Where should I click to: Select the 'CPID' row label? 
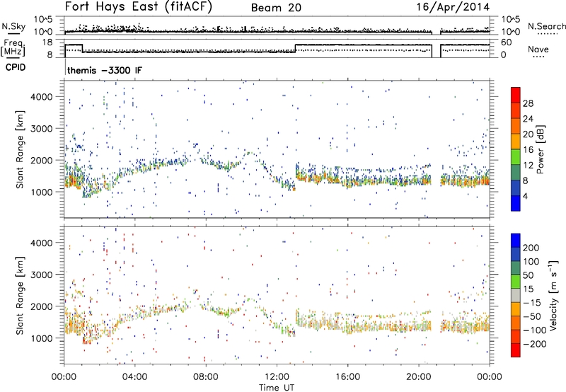coord(16,67)
